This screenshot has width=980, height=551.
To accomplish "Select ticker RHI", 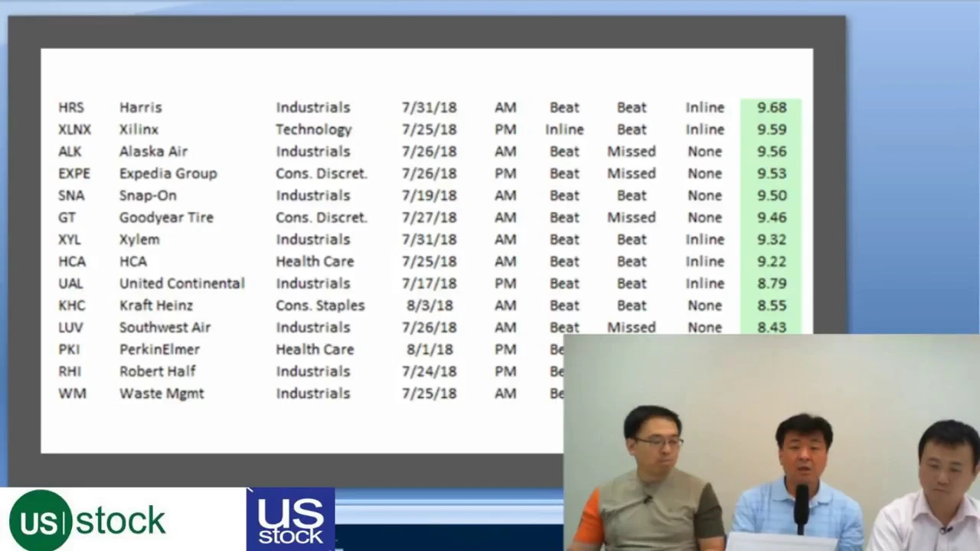I will pos(69,371).
